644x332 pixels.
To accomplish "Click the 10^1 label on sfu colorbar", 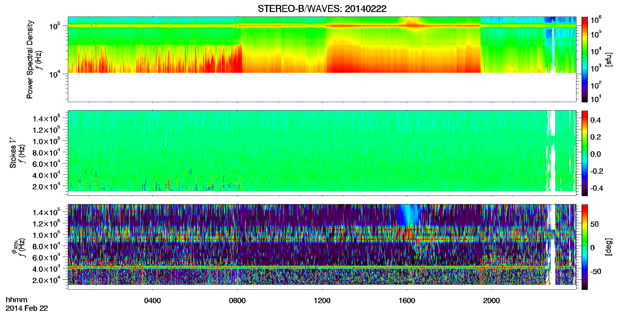I will click(596, 99).
